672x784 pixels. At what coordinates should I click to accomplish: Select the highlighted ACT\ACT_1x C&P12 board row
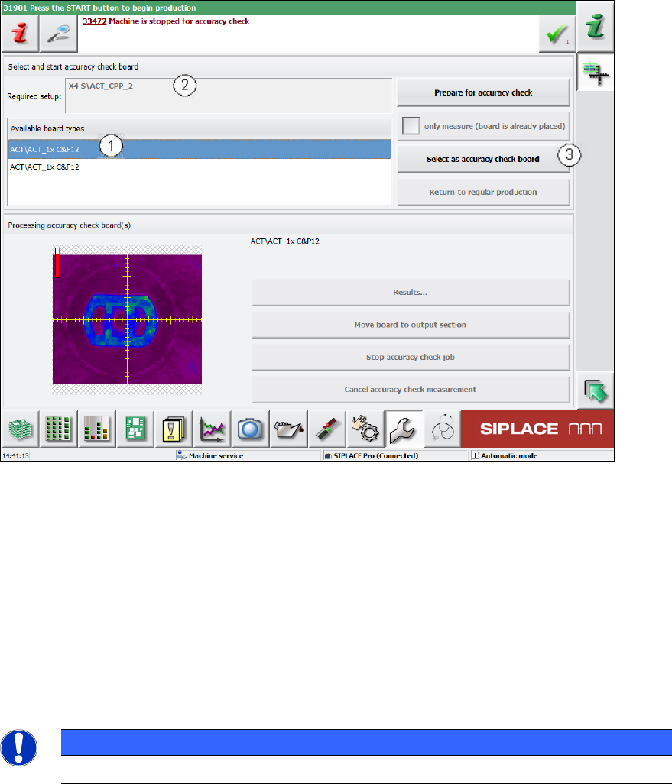point(200,150)
